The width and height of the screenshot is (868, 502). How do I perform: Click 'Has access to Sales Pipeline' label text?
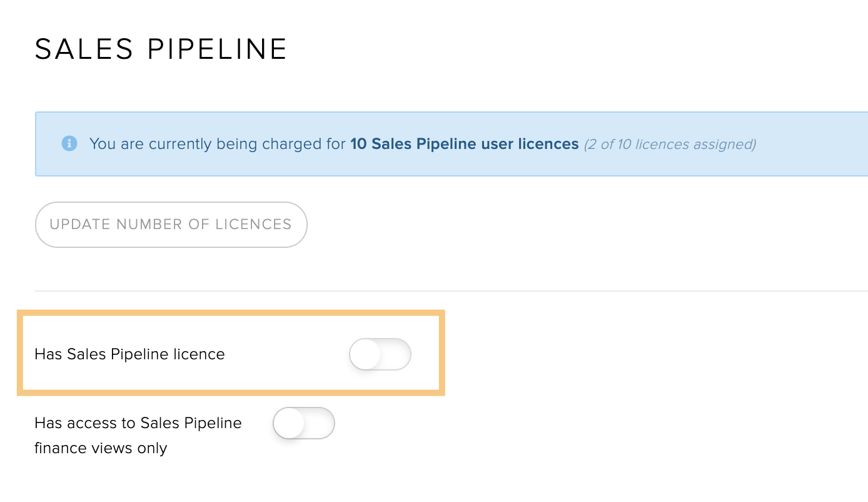coord(138,423)
